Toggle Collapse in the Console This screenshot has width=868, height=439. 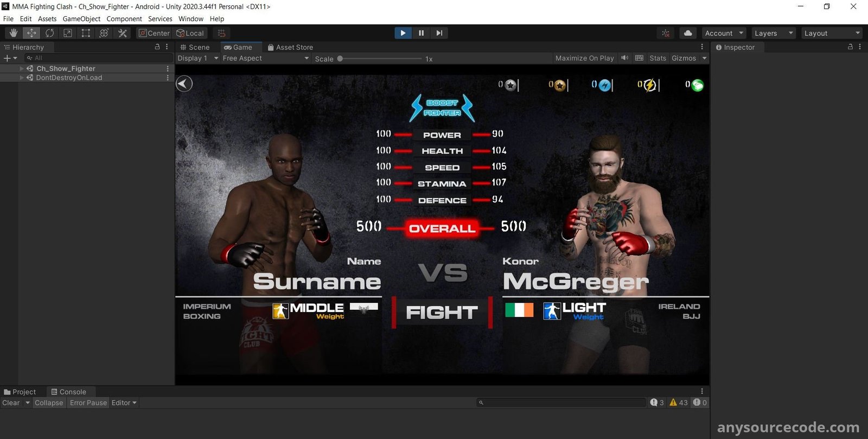[49, 403]
